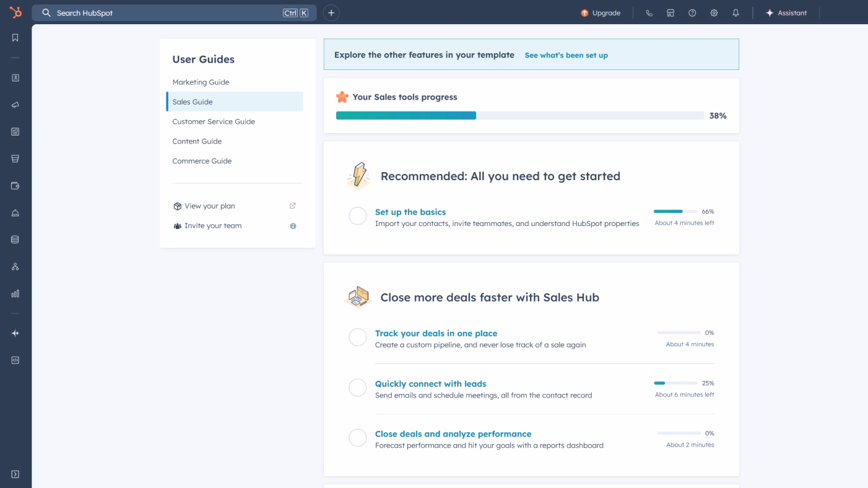Viewport: 868px width, 488px height.
Task: Mark 'Set up the basics' task complete
Action: tap(357, 216)
